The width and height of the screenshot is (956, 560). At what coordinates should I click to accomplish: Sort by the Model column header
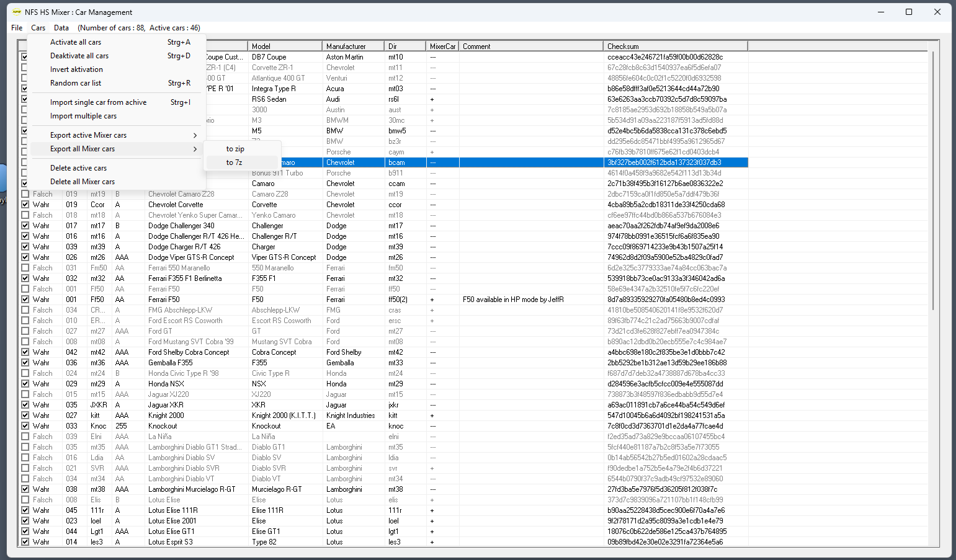point(285,47)
